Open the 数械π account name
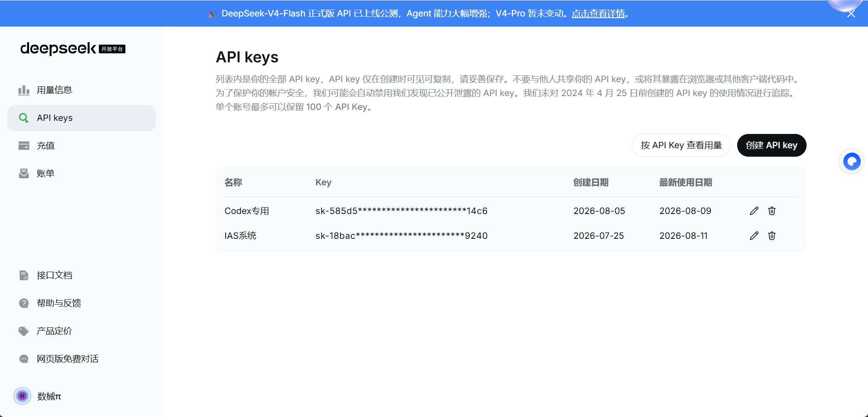Image resolution: width=868 pixels, height=417 pixels. (49, 396)
